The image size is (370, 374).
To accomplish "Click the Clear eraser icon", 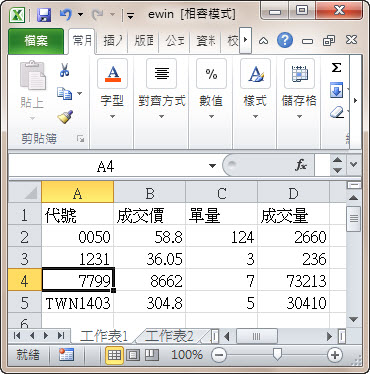I will pos(337,113).
